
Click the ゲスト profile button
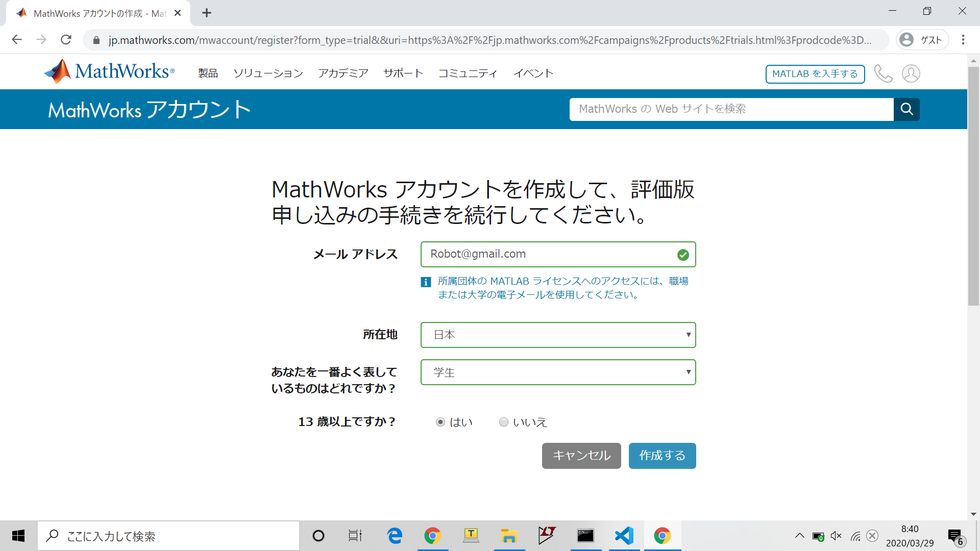pos(922,40)
